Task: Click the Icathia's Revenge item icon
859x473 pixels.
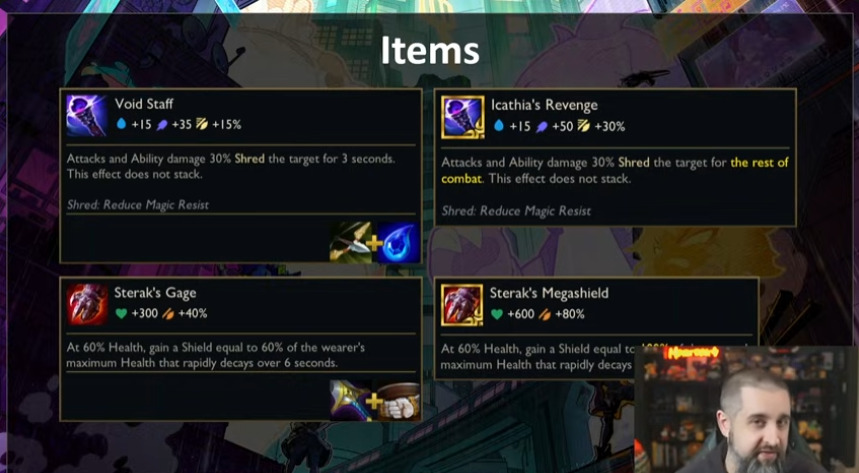Action: 462,117
